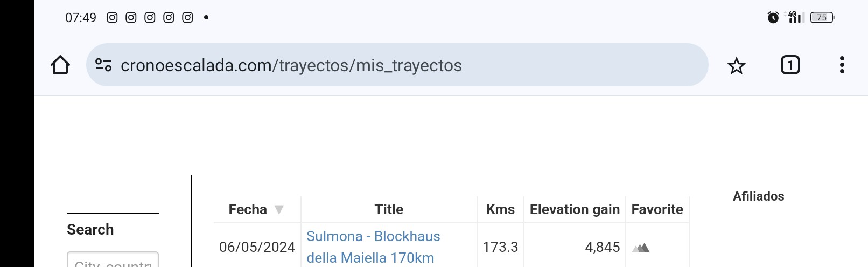The width and height of the screenshot is (868, 267).
Task: Sort by Fecha using the arrow
Action: 279,209
